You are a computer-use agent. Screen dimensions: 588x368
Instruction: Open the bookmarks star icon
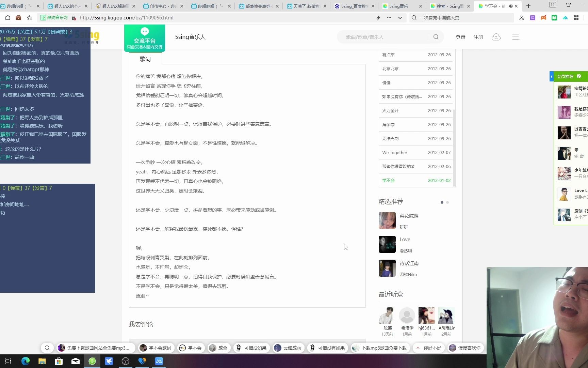(30, 18)
